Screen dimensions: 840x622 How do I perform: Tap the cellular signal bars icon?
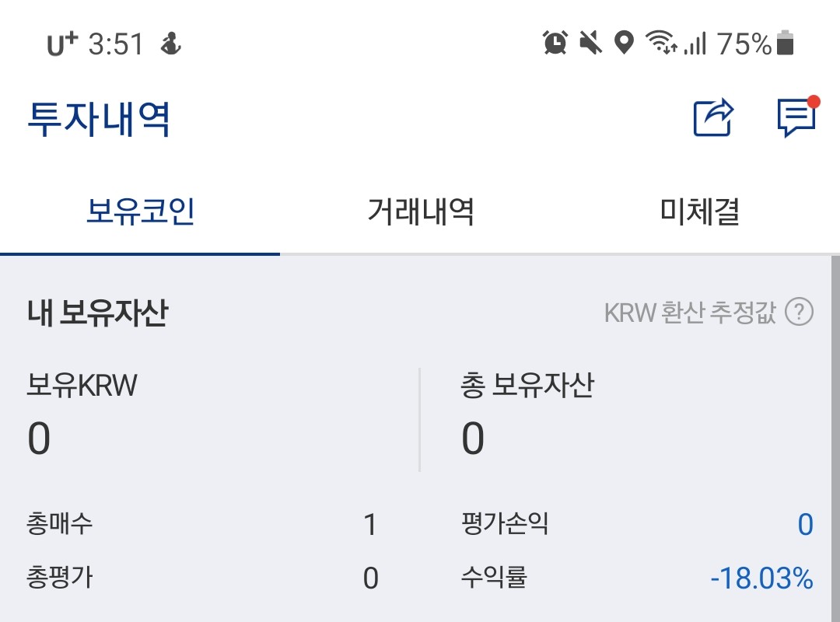pyautogui.click(x=695, y=44)
